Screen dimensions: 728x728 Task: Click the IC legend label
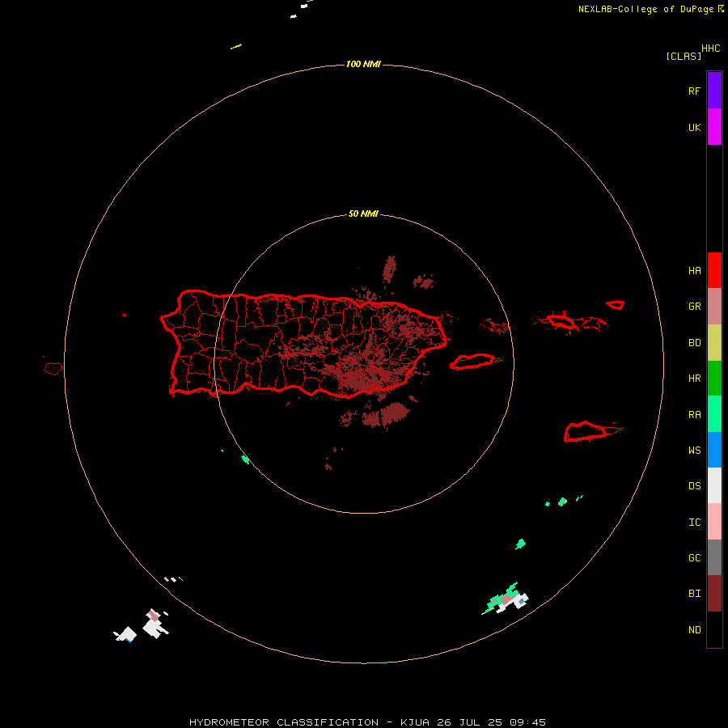694,523
